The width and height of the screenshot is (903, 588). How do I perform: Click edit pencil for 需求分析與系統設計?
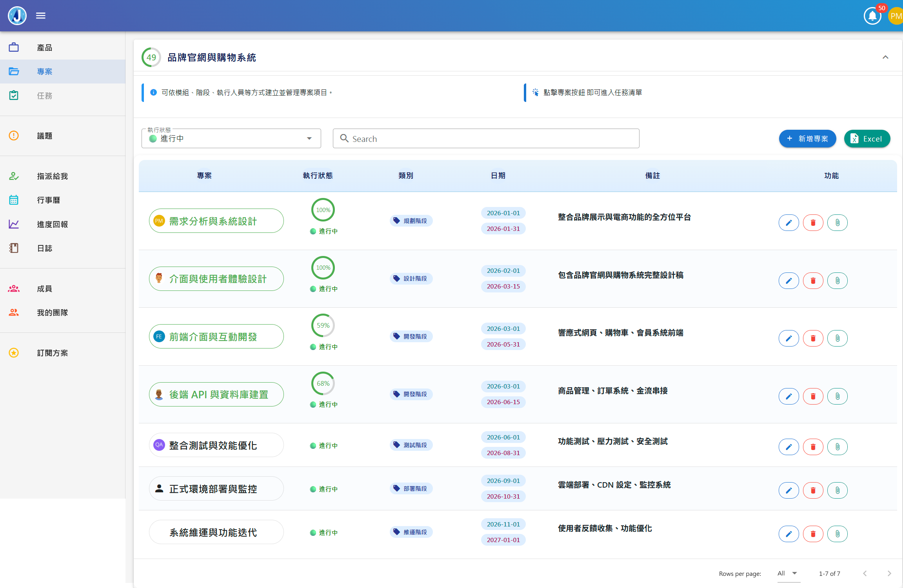(789, 223)
